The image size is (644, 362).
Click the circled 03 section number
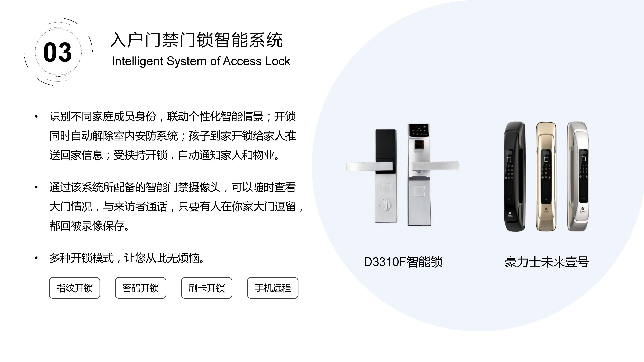[x=58, y=52]
